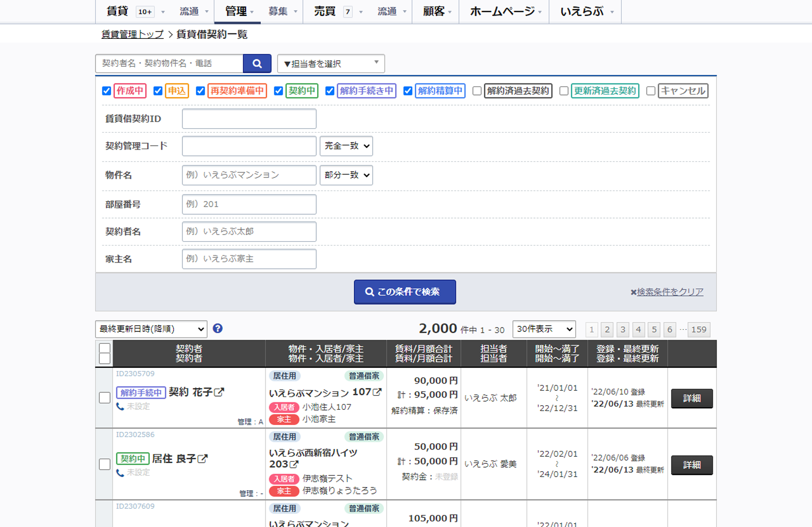Screen dimensions: 812x527
Task: Click the 賃貸借契約ID input field
Action: tap(249, 119)
